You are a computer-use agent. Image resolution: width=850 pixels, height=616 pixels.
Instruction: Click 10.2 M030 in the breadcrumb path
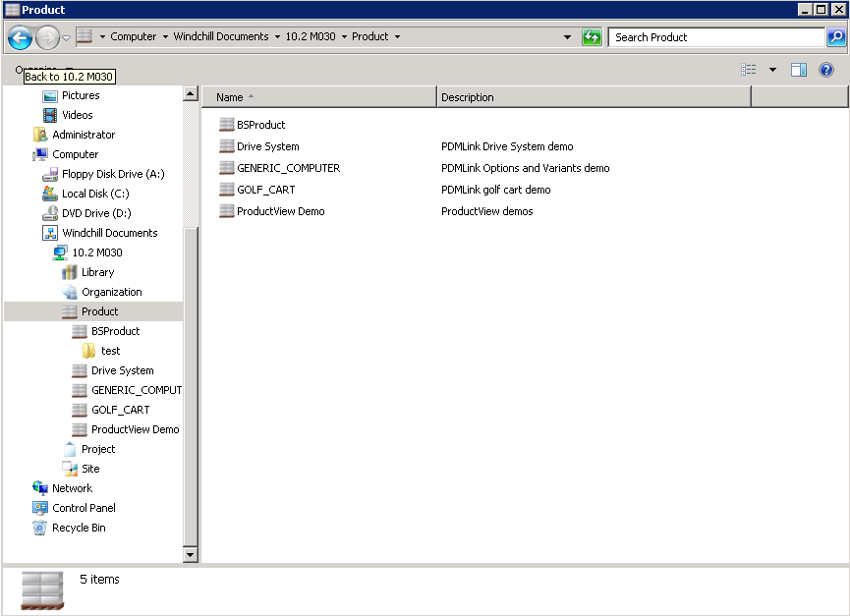pyautogui.click(x=311, y=36)
